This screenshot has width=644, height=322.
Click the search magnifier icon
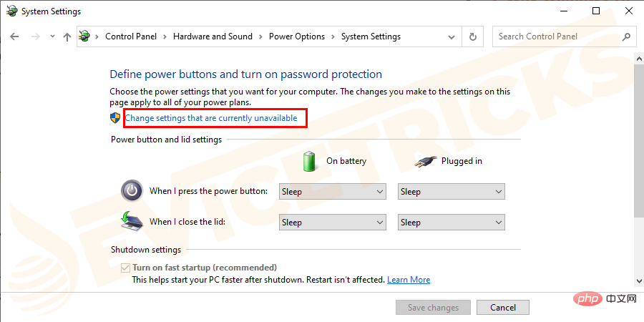point(626,36)
